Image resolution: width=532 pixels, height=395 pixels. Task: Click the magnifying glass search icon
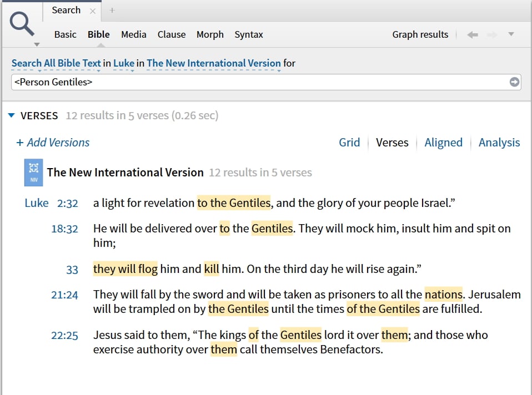point(22,24)
